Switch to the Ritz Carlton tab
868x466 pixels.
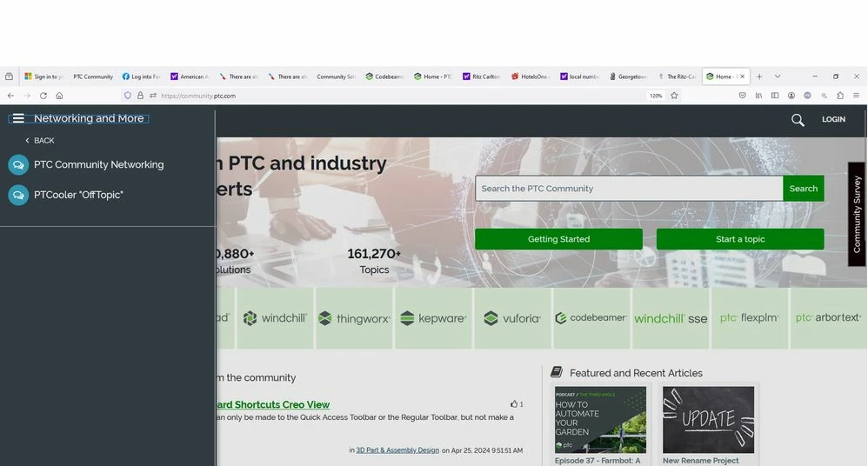coord(482,77)
